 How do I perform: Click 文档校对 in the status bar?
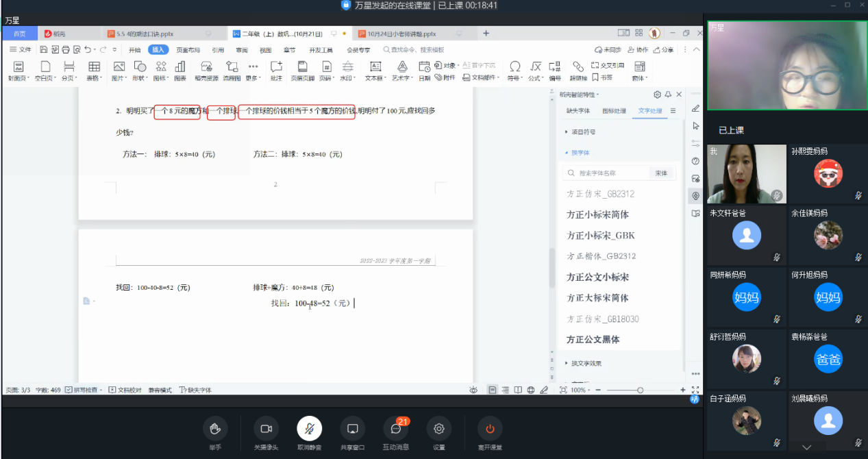coord(125,390)
